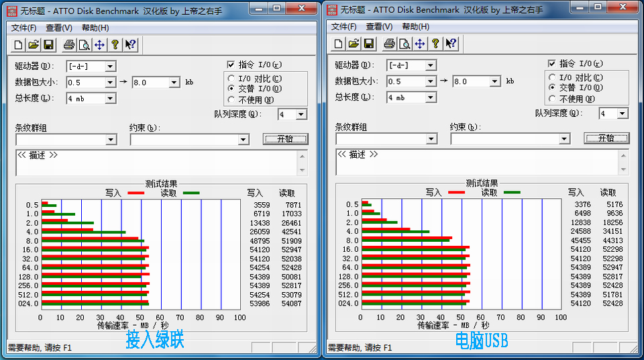Open 驱动器 drive dropdown in right window
Screen dimensions: 644x360
[x=431, y=65]
